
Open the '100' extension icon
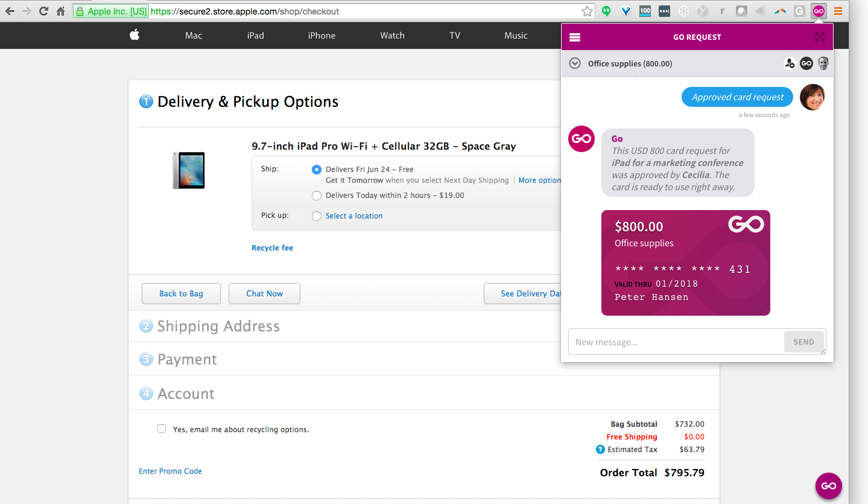click(645, 11)
